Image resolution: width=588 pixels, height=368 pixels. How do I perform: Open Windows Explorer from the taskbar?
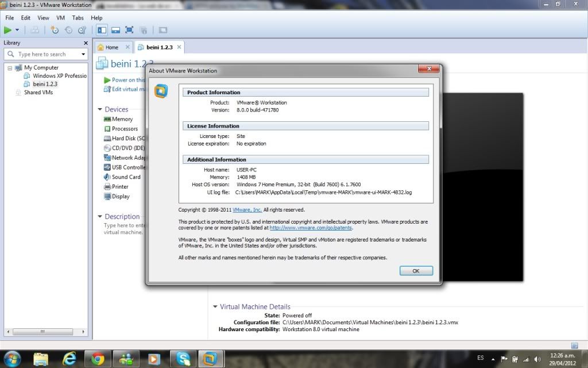(x=41, y=359)
